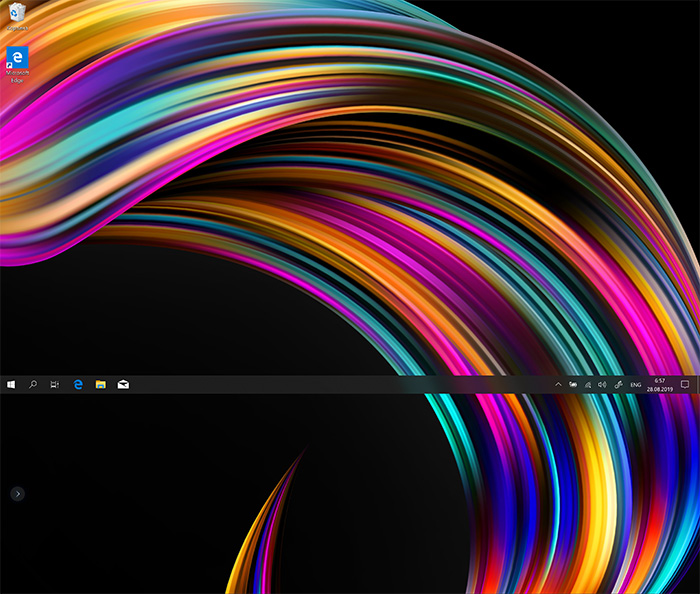Switch input language via ENG indicator
The image size is (700, 594).
pos(636,384)
